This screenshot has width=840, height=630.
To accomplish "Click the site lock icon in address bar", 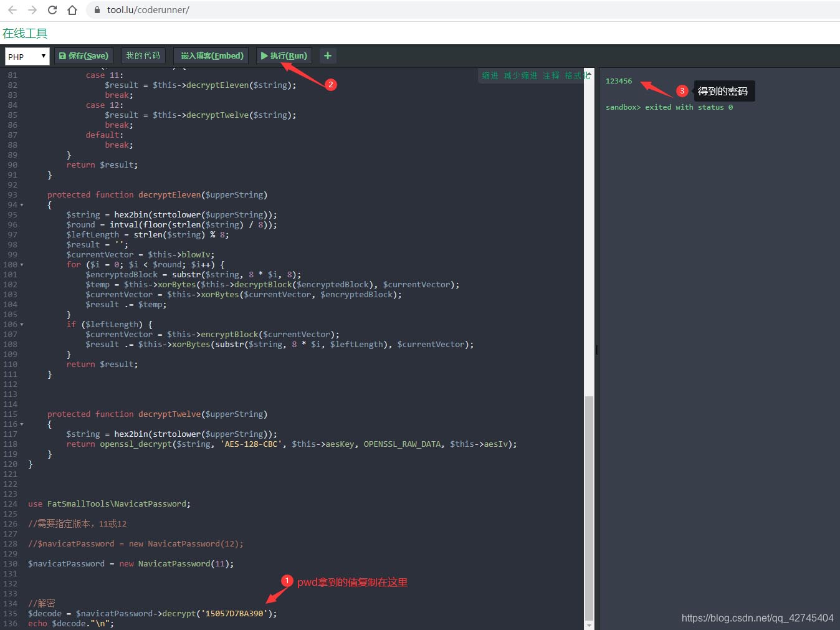I will click(x=97, y=10).
